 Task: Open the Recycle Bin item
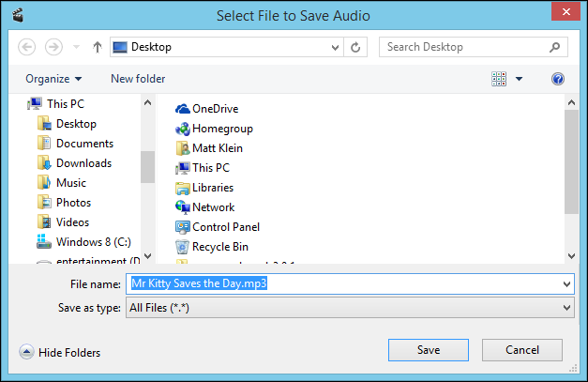pos(219,247)
